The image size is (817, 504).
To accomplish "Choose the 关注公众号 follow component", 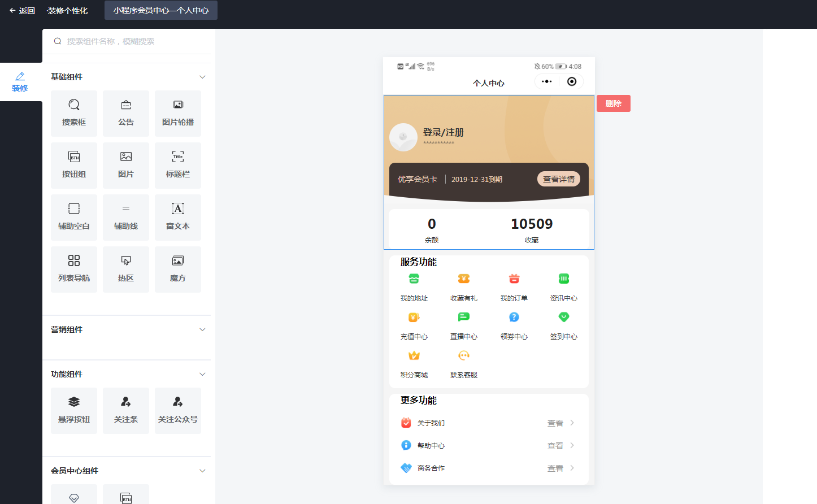I will point(177,411).
